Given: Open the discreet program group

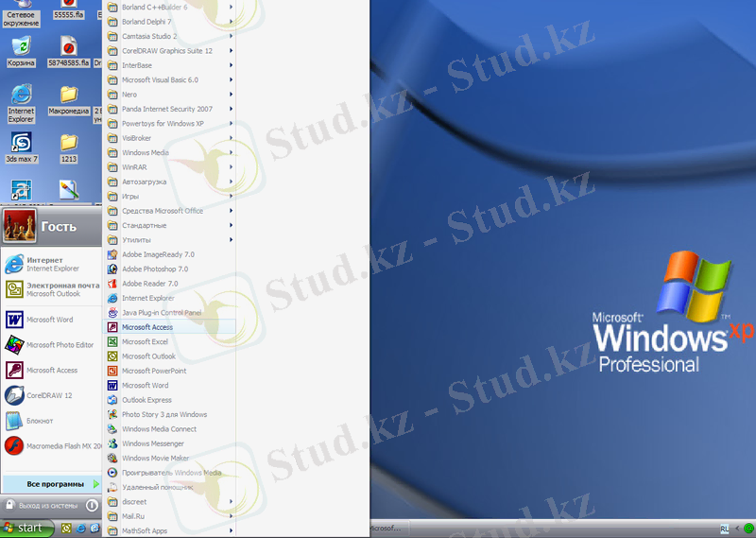Looking at the screenshot, I should (x=169, y=502).
